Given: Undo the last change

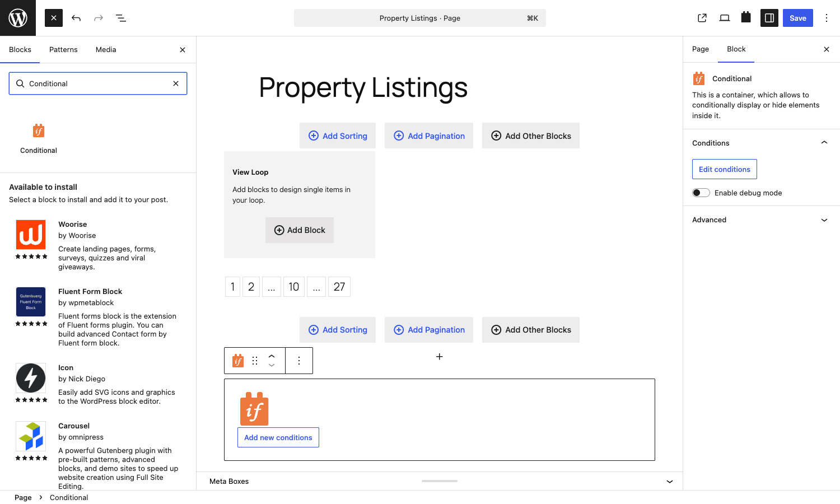Looking at the screenshot, I should tap(76, 18).
